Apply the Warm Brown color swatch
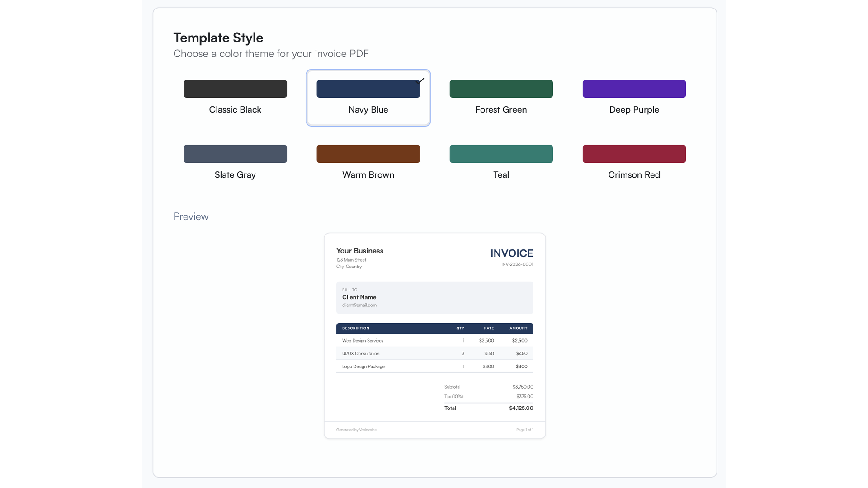The height and width of the screenshot is (488, 868). [368, 154]
